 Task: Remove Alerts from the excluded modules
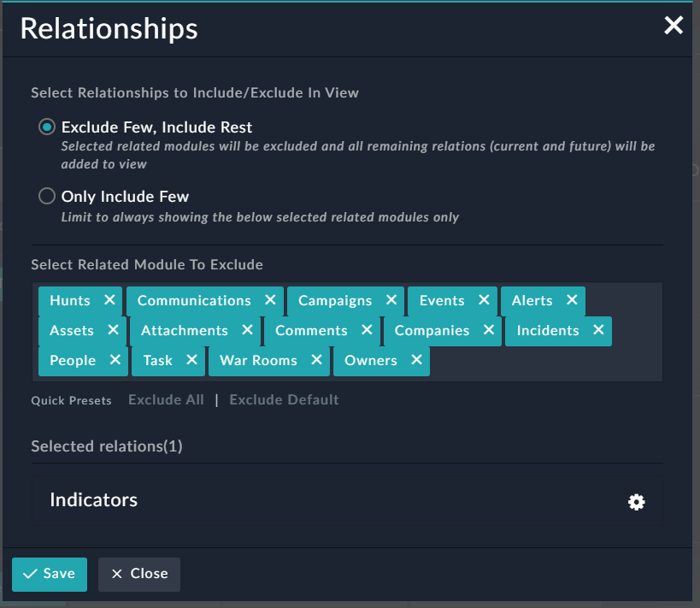[570, 300]
